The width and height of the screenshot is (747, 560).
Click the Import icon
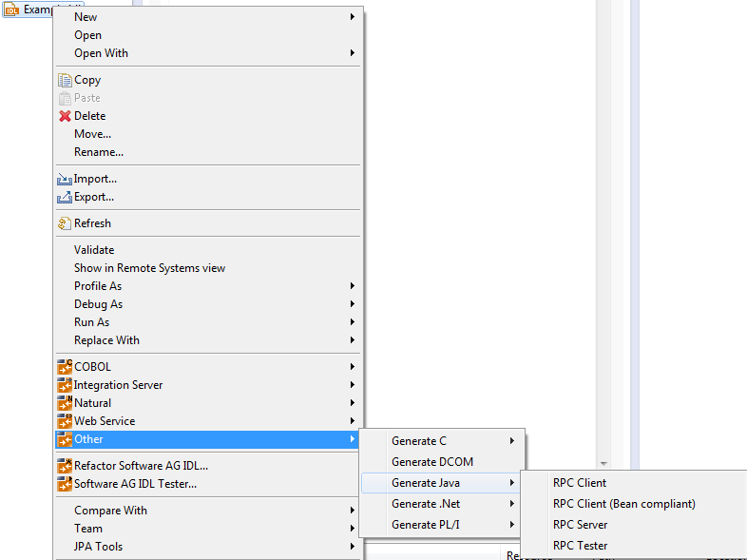pyautogui.click(x=65, y=179)
